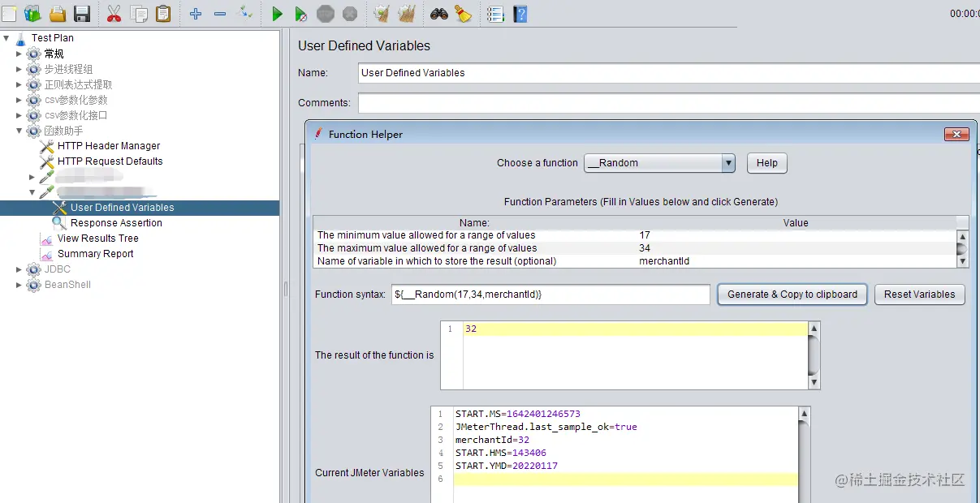Save the test plan with floppy icon
The height and width of the screenshot is (503, 980).
pyautogui.click(x=82, y=13)
